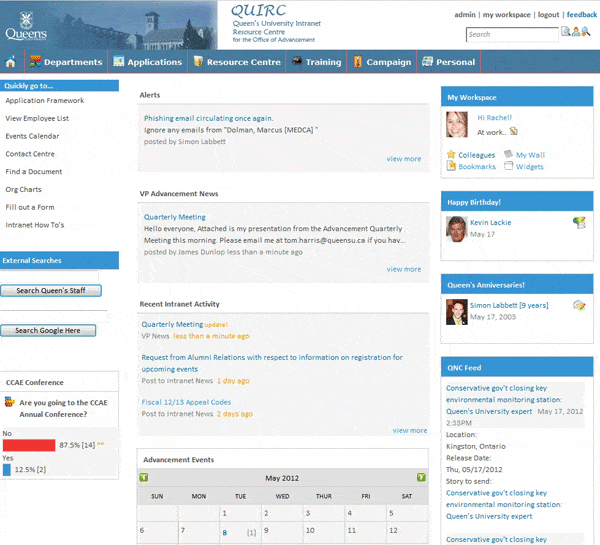Image resolution: width=600 pixels, height=545 pixels.
Task: Select May 8 in events calendar
Action: click(225, 532)
